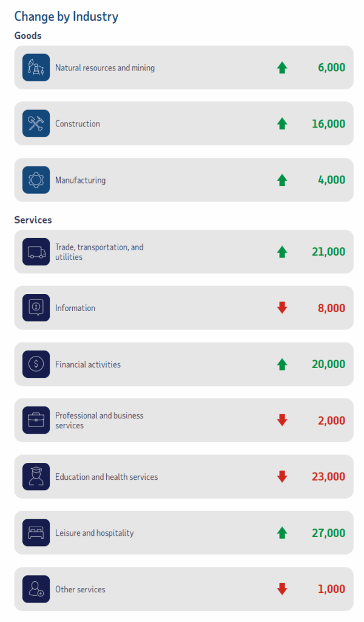Image resolution: width=364 pixels, height=622 pixels.
Task: Click the 1,000 Other services value
Action: coord(331,589)
